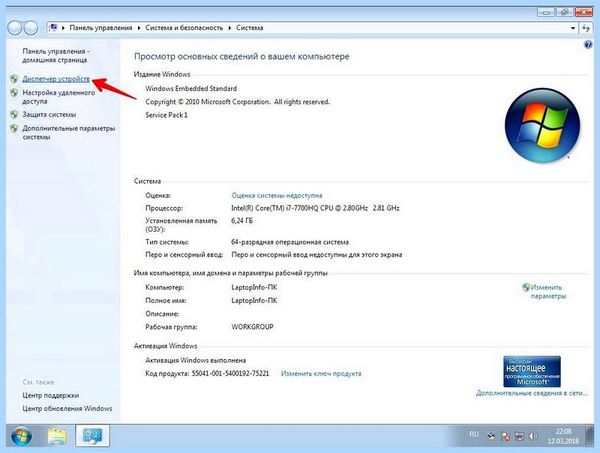Open Диспетчер устройств link
The width and height of the screenshot is (600, 453).
(x=56, y=79)
